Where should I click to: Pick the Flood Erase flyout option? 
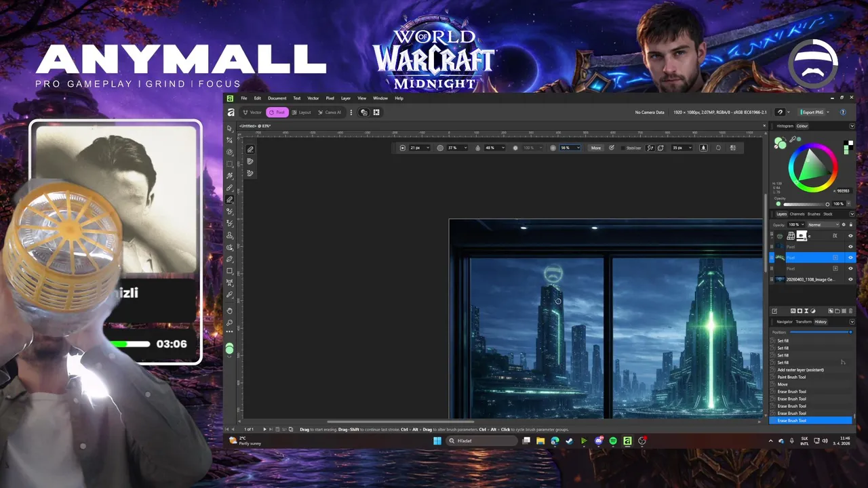[250, 174]
